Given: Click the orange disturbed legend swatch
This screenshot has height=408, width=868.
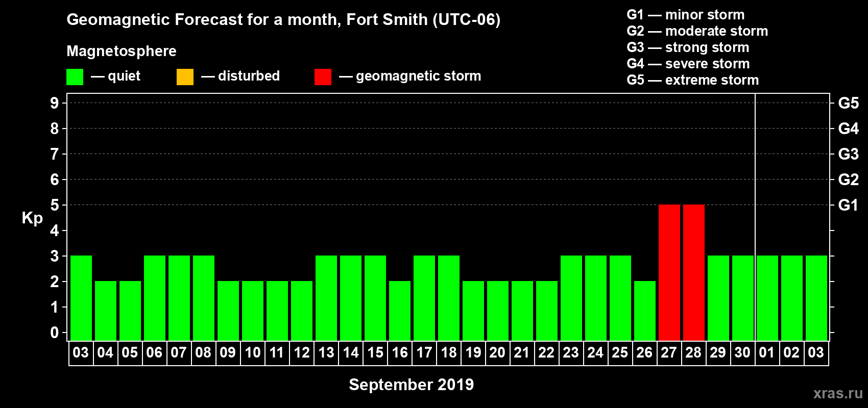Looking at the screenshot, I should [x=185, y=77].
